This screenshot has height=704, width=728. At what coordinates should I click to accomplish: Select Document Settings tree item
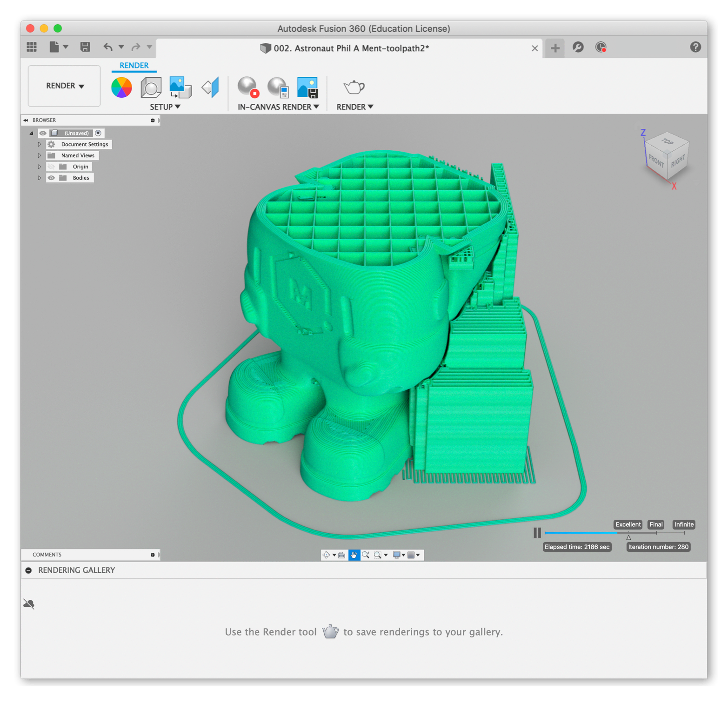click(85, 144)
